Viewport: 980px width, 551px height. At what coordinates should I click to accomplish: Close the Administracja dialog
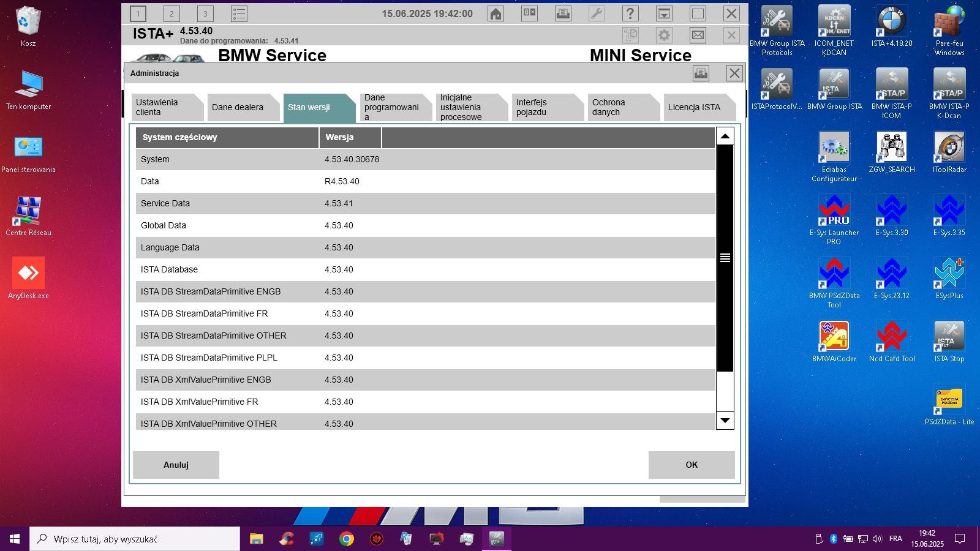tap(734, 73)
